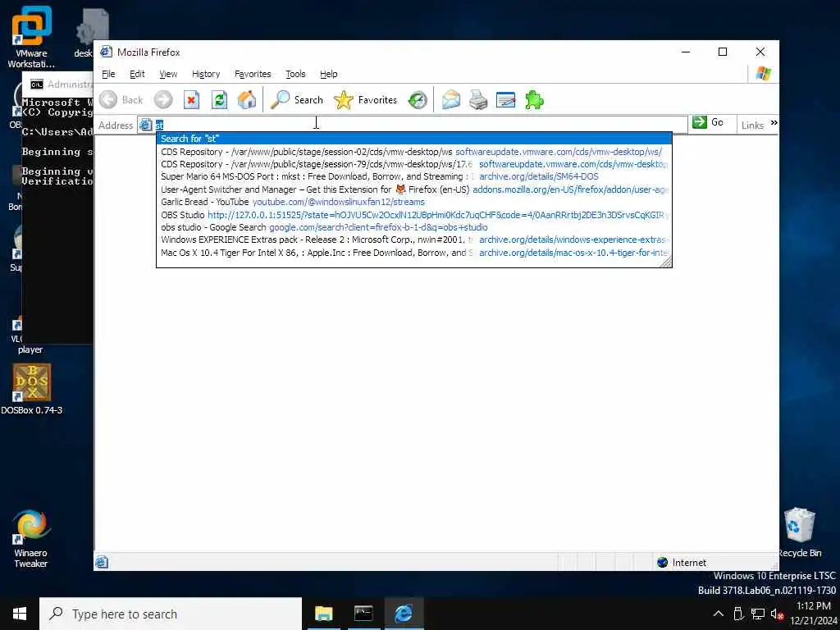Click the taskbar volume muted icon
The image size is (840, 630).
pyautogui.click(x=777, y=614)
